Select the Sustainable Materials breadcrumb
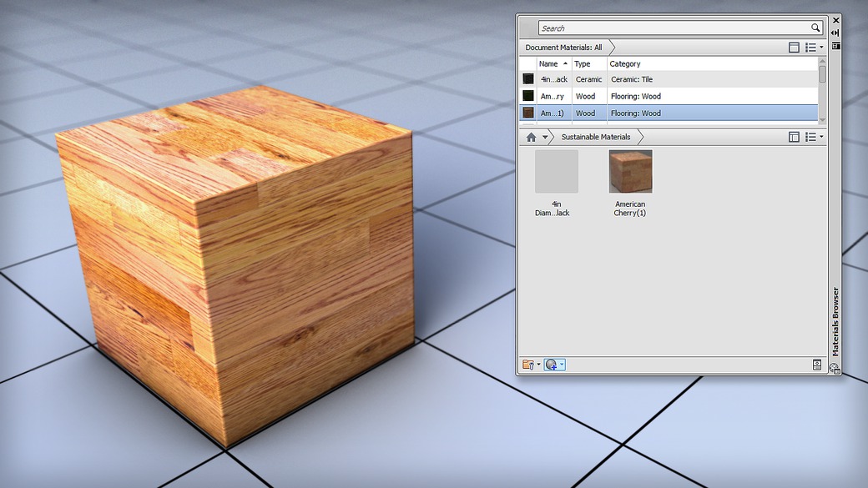 point(596,137)
